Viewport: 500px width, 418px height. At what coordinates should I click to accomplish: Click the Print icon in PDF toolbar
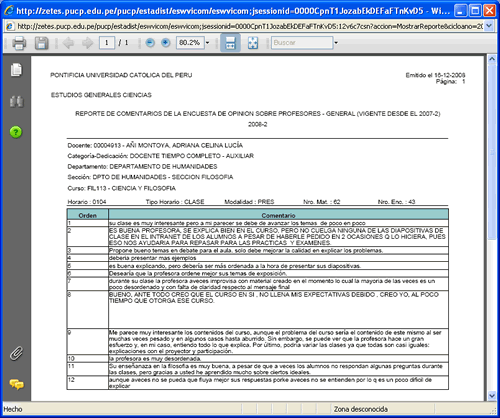click(x=19, y=43)
